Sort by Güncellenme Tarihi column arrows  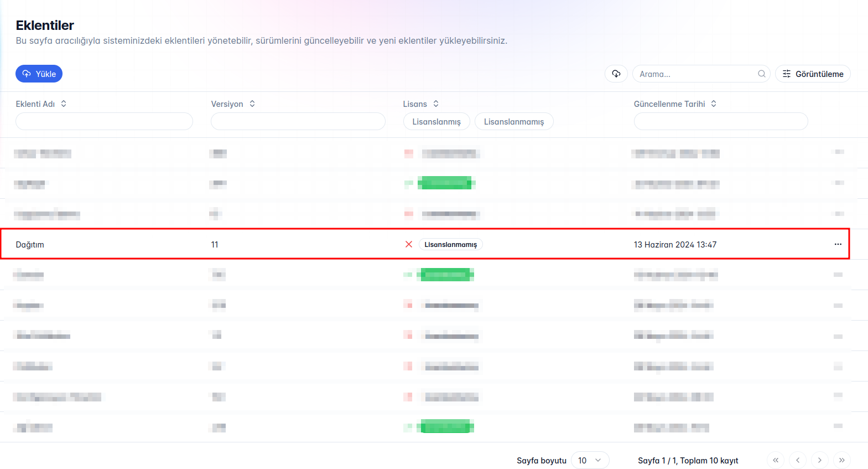tap(714, 104)
